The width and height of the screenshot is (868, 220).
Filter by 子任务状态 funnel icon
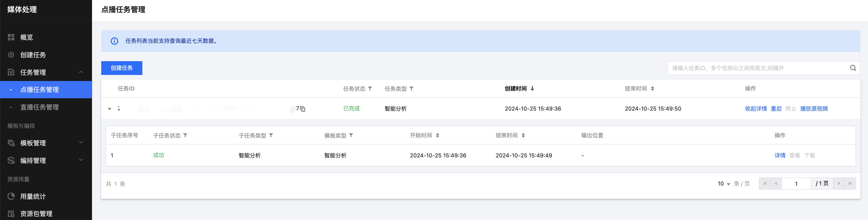point(185,135)
